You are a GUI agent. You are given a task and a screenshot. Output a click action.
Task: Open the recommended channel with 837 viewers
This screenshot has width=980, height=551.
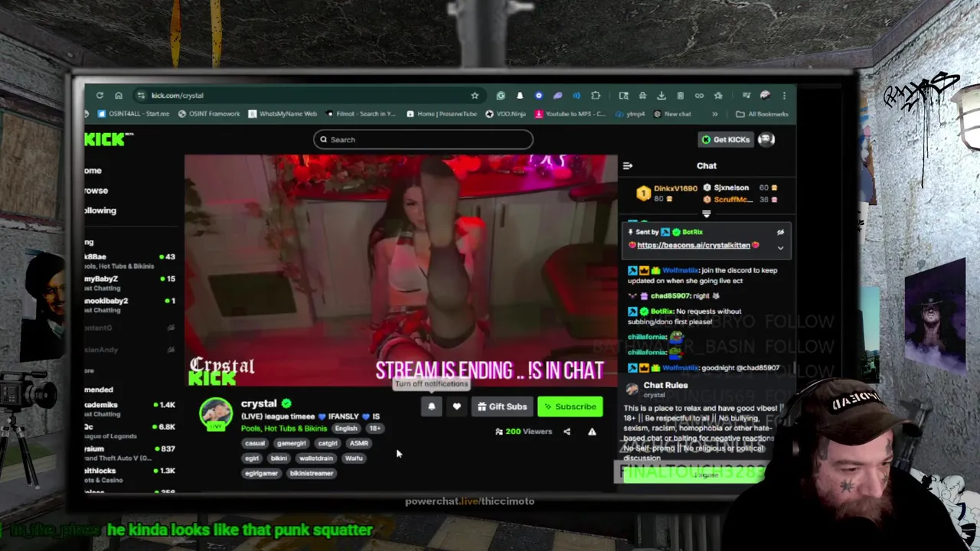130,453
